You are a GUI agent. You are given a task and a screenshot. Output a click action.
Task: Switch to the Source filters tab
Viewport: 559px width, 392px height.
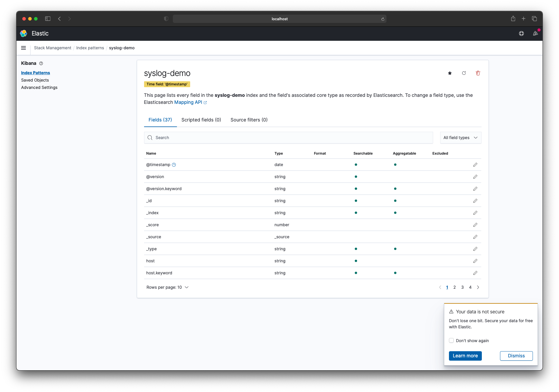(x=249, y=120)
